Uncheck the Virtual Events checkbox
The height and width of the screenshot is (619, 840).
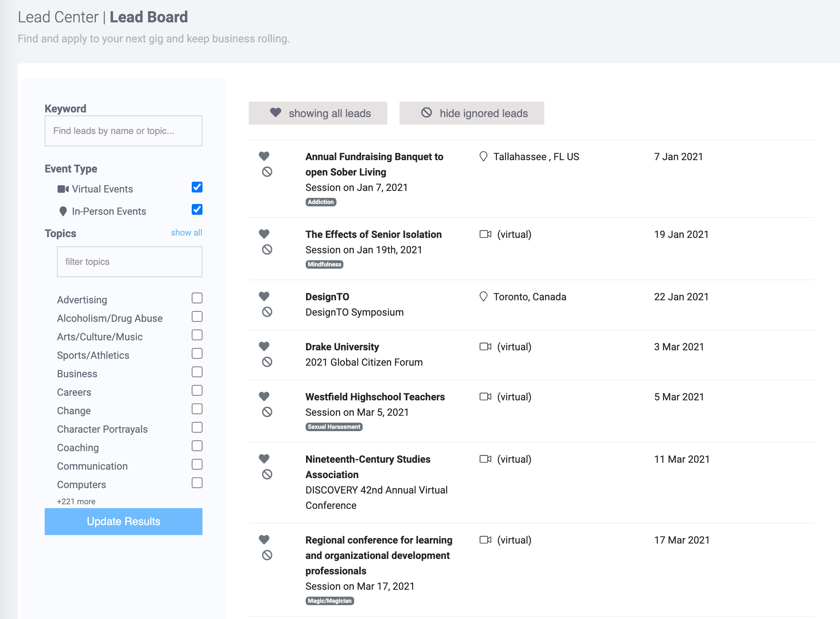point(197,187)
